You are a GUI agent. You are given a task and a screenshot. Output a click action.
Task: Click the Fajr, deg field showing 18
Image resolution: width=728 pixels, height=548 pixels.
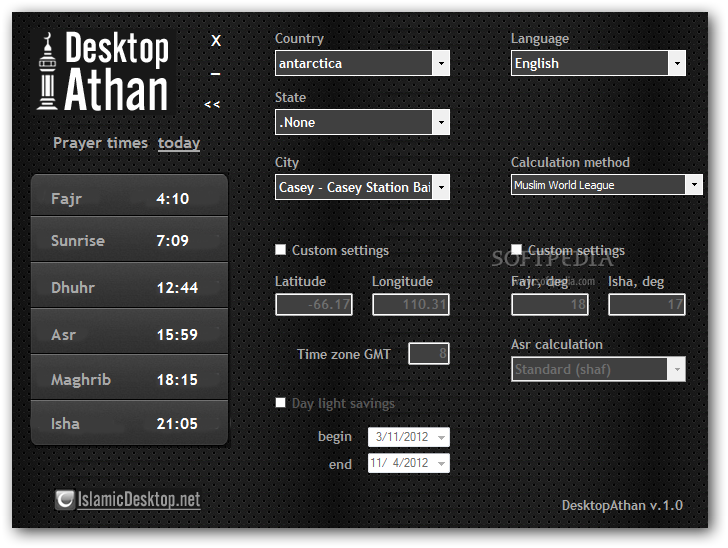(x=550, y=305)
